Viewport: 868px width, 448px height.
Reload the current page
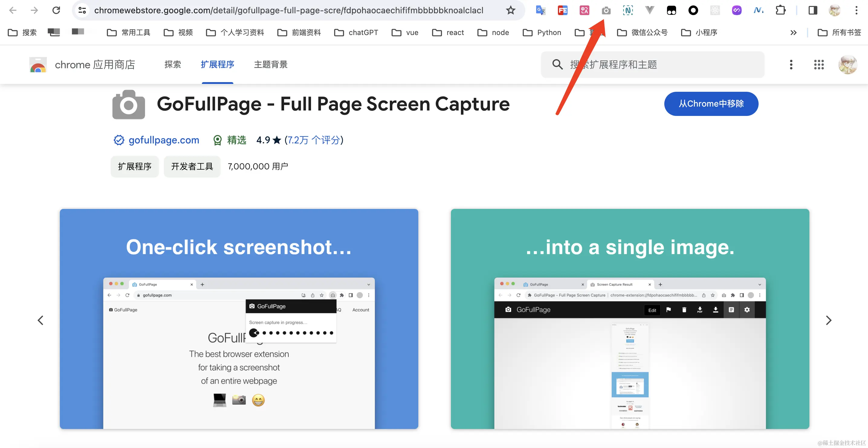point(56,11)
